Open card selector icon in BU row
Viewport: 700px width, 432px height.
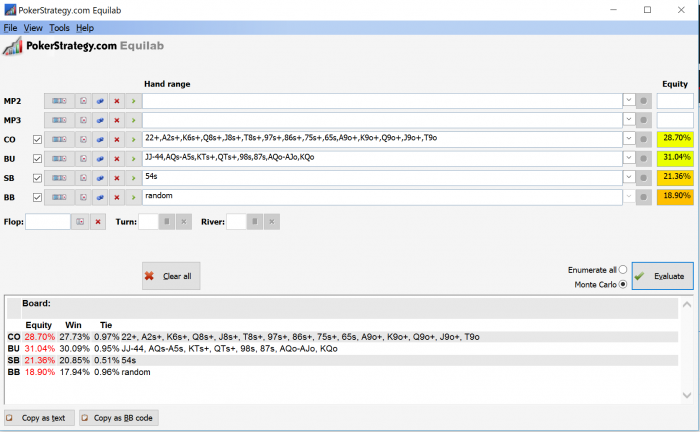coord(83,159)
